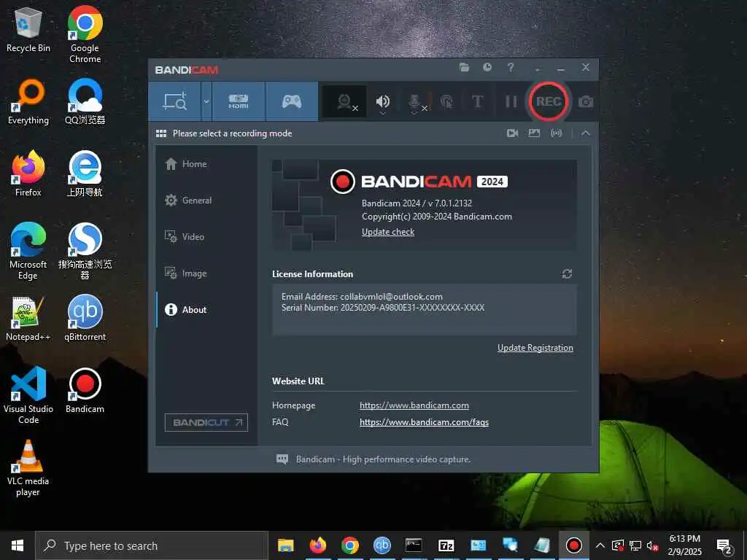Open the command prompt taskbar icon
Screen dimensions: 747x560
(x=414, y=545)
